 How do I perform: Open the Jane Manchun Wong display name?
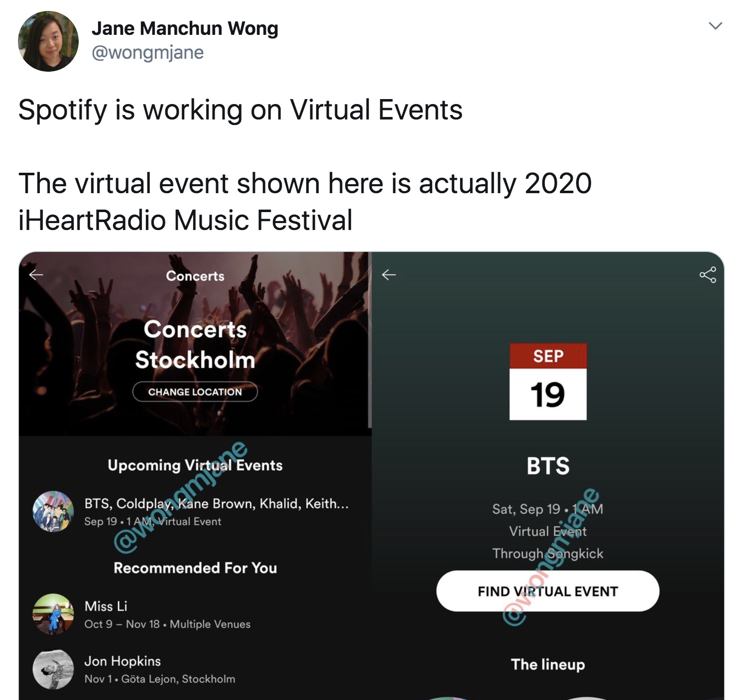tap(185, 28)
